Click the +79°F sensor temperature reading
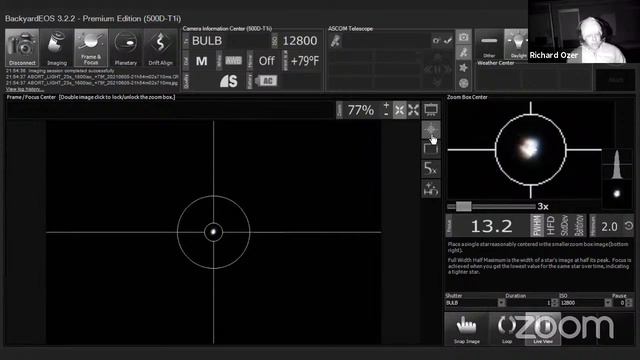 click(305, 61)
